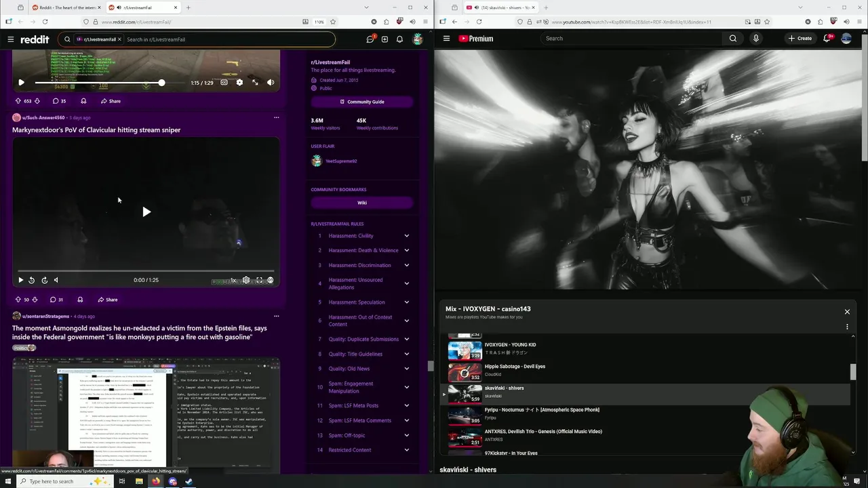Expand the top Reddit video to fullscreen
Screen dimensions: 868x488
point(255,83)
